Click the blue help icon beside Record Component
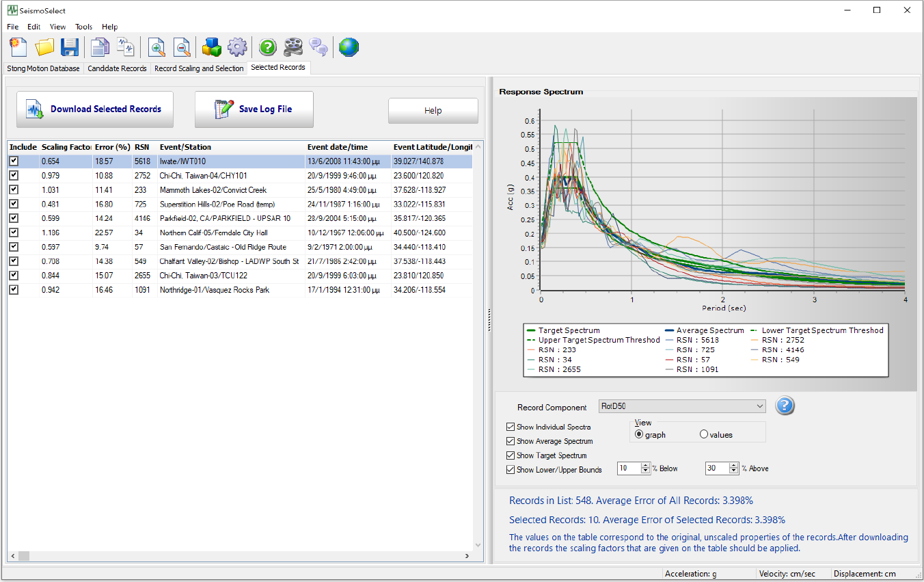The width and height of the screenshot is (924, 582). coord(785,406)
